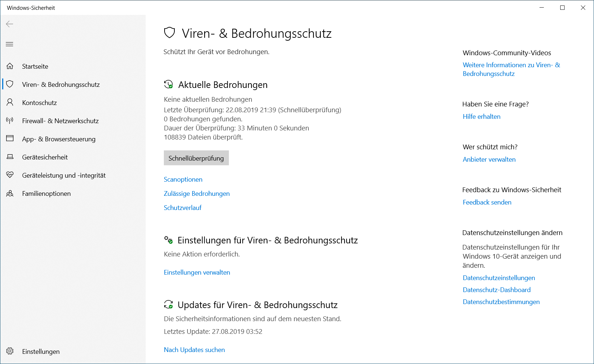Click 'Letztes Update: 27.08.2019 03:52' text

click(x=213, y=332)
